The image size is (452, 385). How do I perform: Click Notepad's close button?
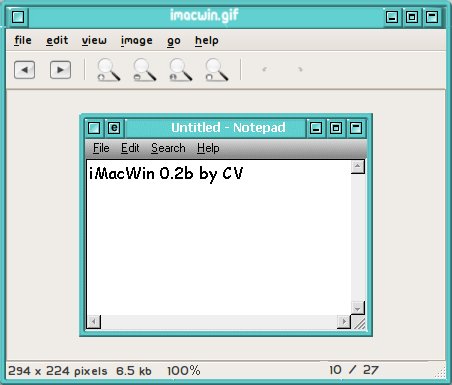356,128
